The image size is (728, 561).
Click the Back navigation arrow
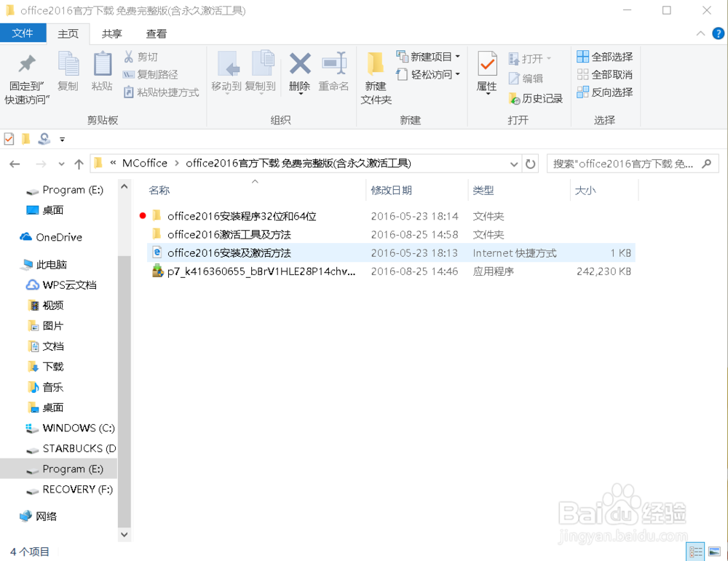tap(15, 164)
